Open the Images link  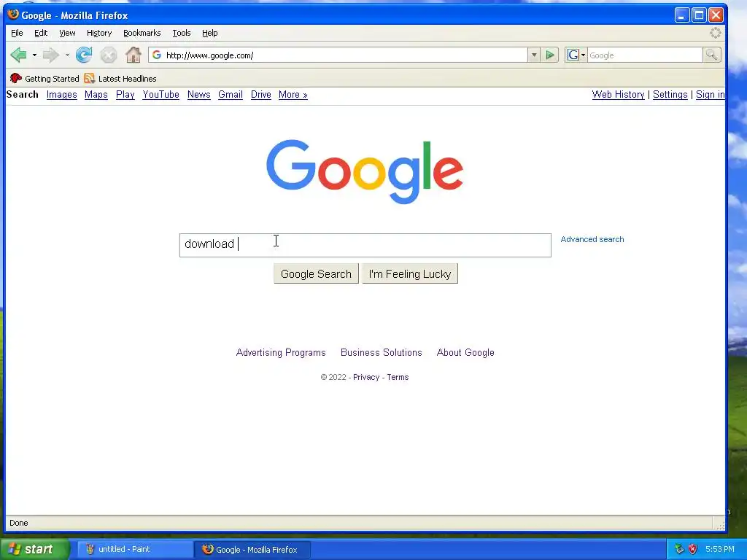61,94
